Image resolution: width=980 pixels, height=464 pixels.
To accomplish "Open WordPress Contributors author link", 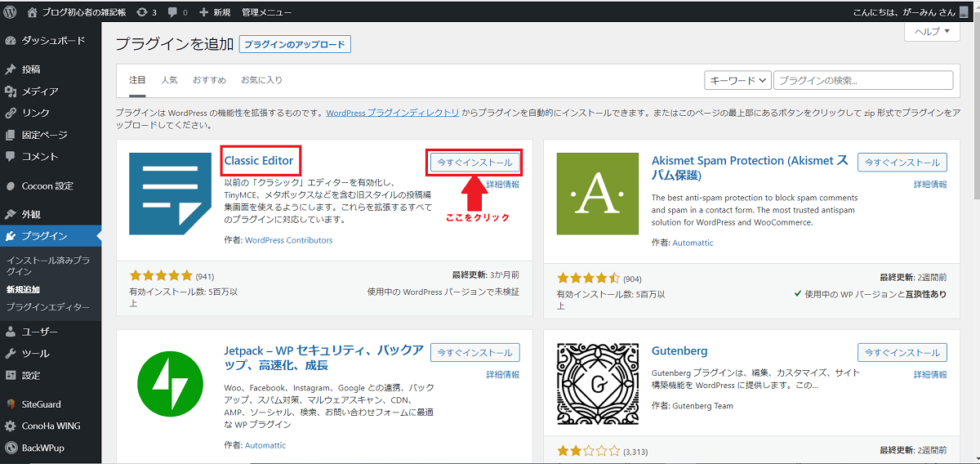I will tap(289, 240).
